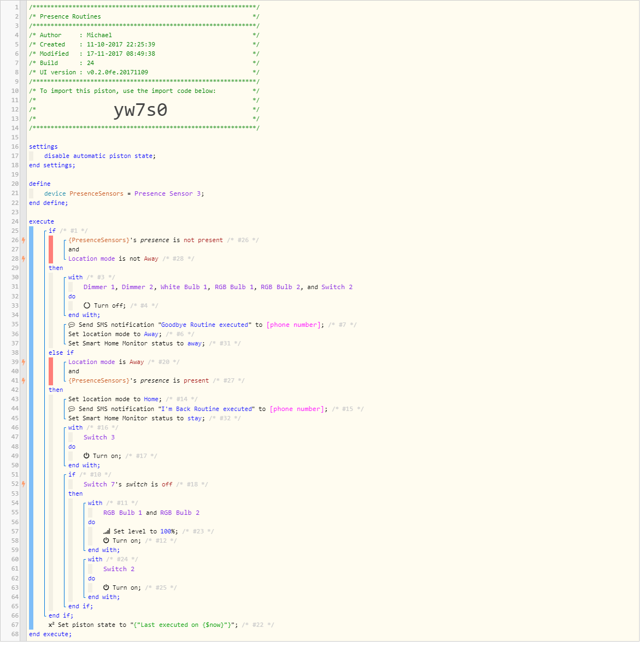
Task: Click red condition bar beside line 26
Action: click(51, 250)
